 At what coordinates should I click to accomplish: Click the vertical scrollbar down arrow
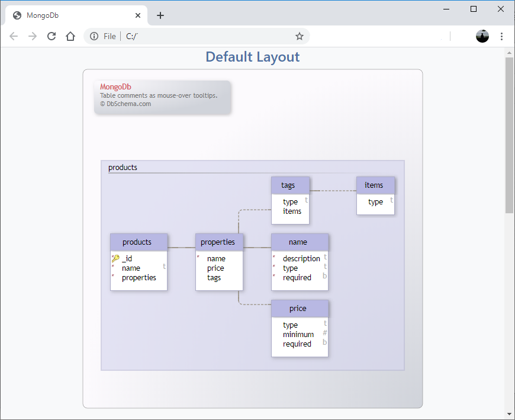point(509,413)
